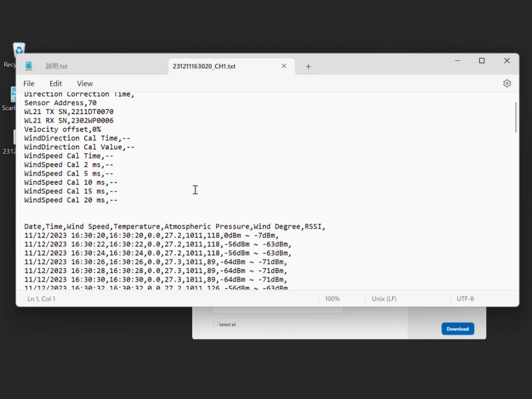
Task: Open the File menu
Action: 29,83
